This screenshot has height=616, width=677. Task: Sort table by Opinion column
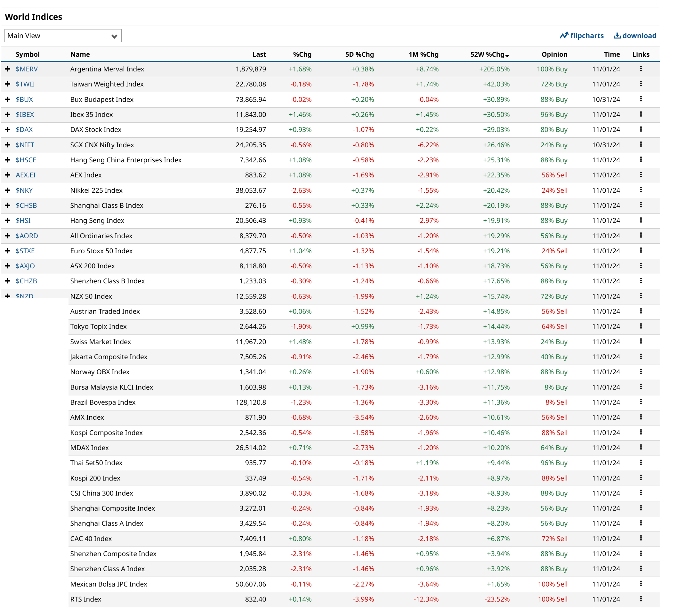(x=554, y=54)
